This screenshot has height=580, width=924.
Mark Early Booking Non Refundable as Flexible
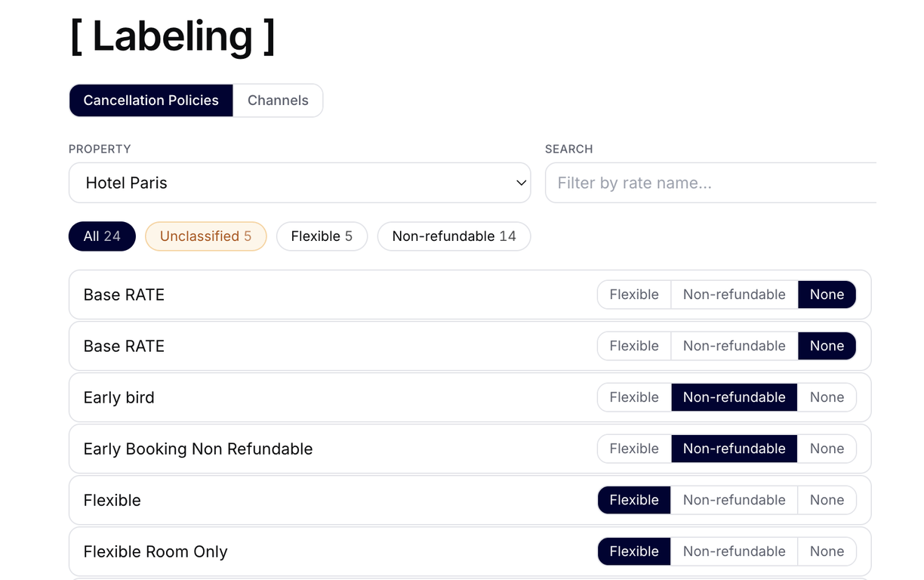634,449
